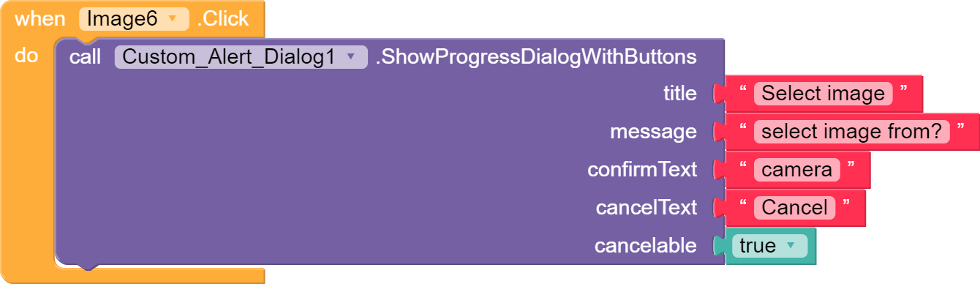Image resolution: width=980 pixels, height=284 pixels.
Task: Click the dropdown arrow beside Image6
Action: [x=173, y=20]
